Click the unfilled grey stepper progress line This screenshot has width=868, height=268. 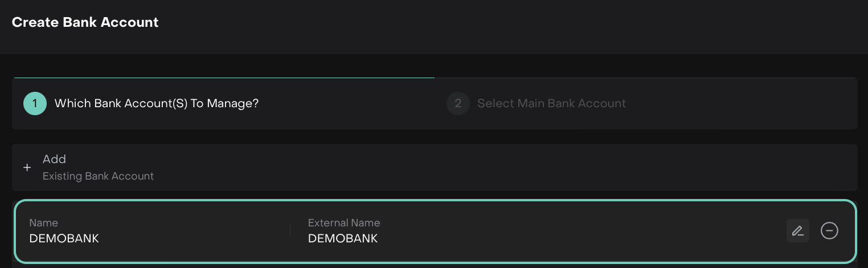click(645, 78)
